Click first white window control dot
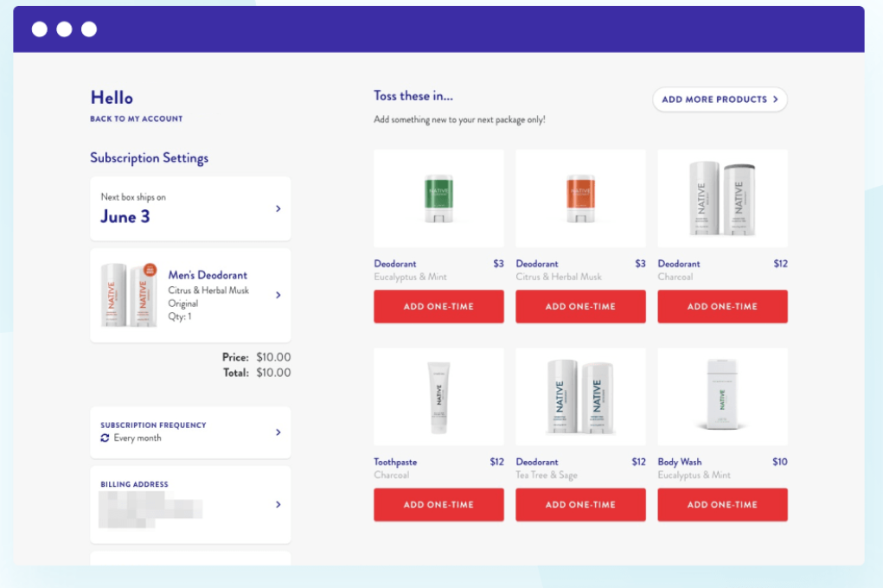Screen dimensions: 883x588 40,29
